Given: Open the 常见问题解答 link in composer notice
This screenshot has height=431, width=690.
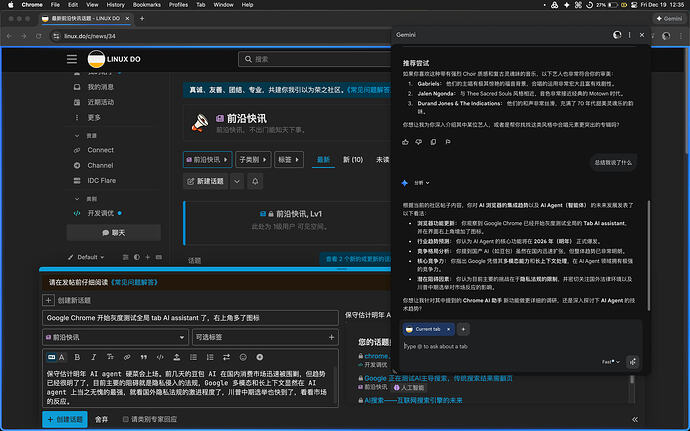Looking at the screenshot, I should point(134,282).
